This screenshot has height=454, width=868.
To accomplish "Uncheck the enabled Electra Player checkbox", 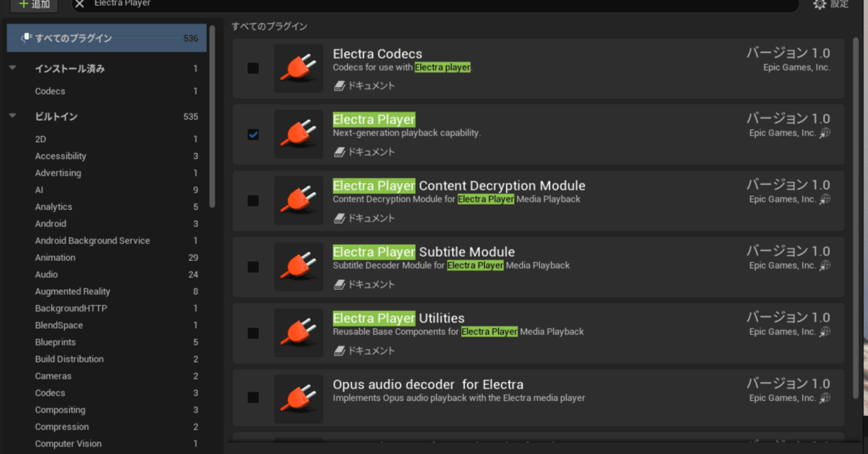I will click(x=253, y=134).
